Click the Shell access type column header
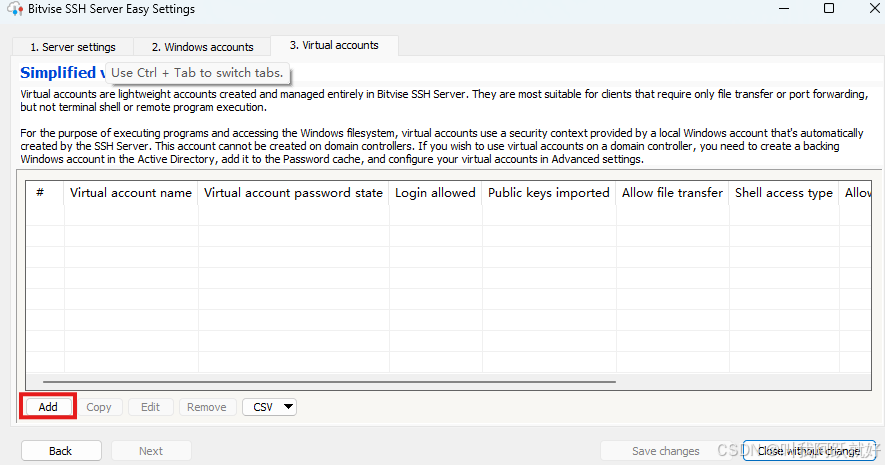This screenshot has height=465, width=885. 783,193
